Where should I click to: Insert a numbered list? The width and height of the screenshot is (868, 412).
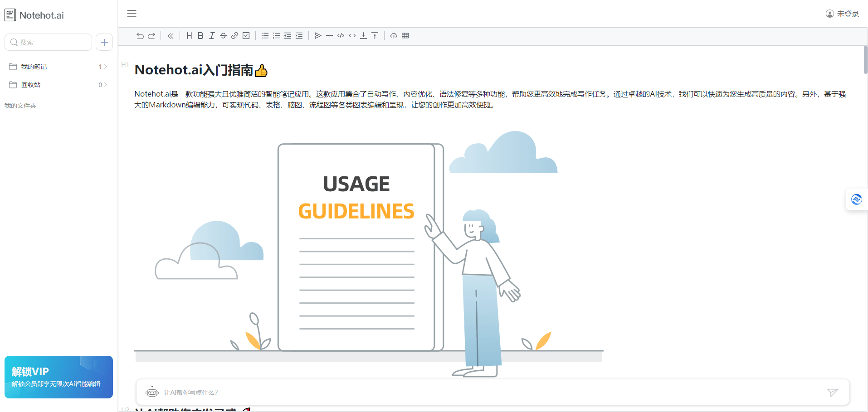[x=276, y=36]
